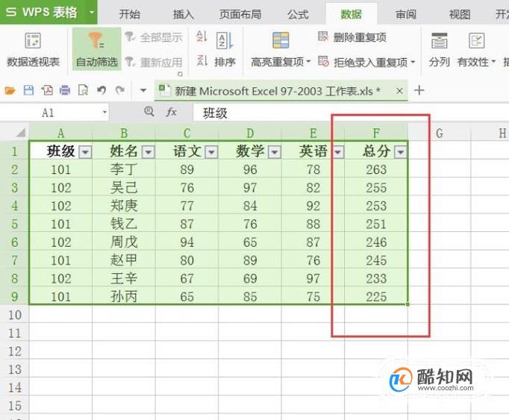Click the Name Box showing A1
The width and height of the screenshot is (509, 420).
point(49,113)
